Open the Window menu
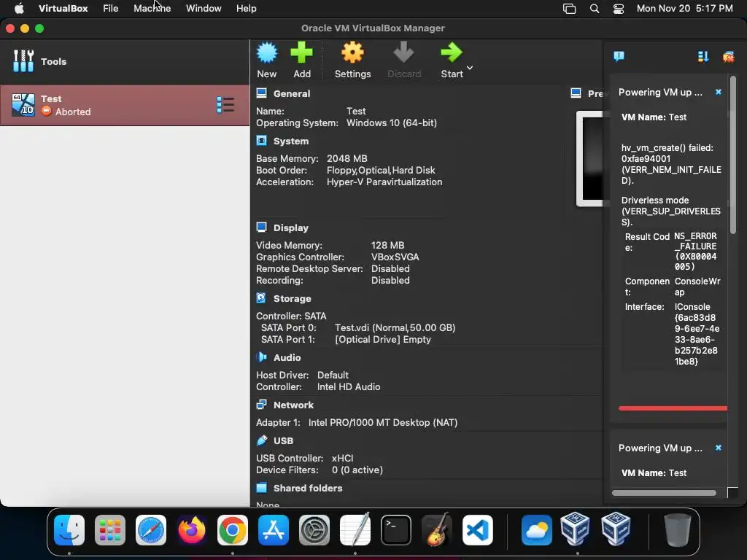This screenshot has width=747, height=560. point(204,8)
